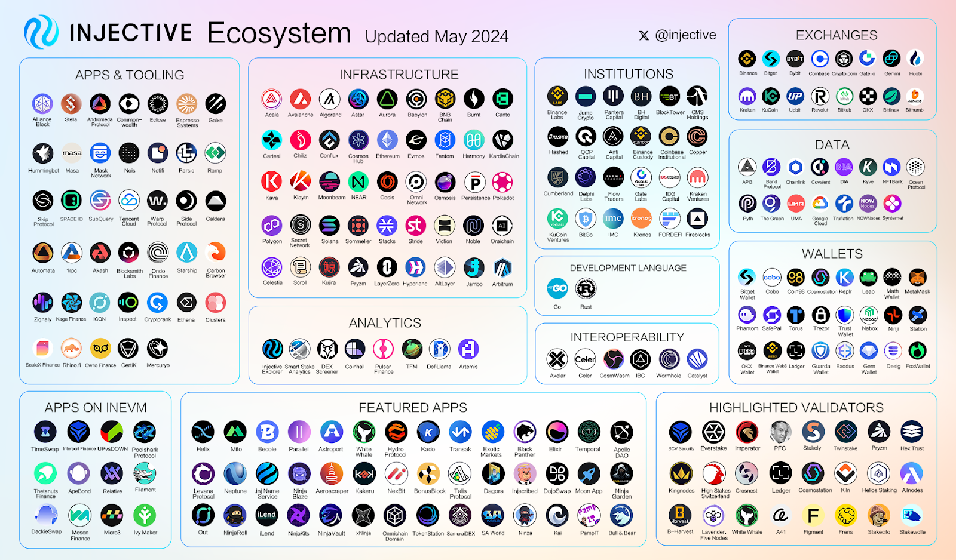Click the INFRASTRUCTURE heading text
The height and width of the screenshot is (560, 956).
[399, 75]
